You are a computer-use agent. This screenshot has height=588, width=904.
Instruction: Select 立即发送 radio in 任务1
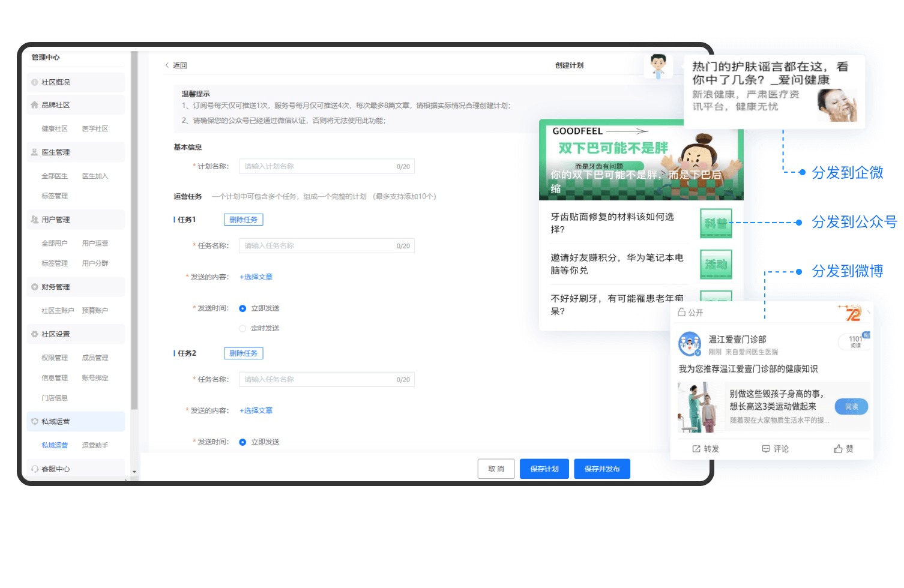coord(243,308)
